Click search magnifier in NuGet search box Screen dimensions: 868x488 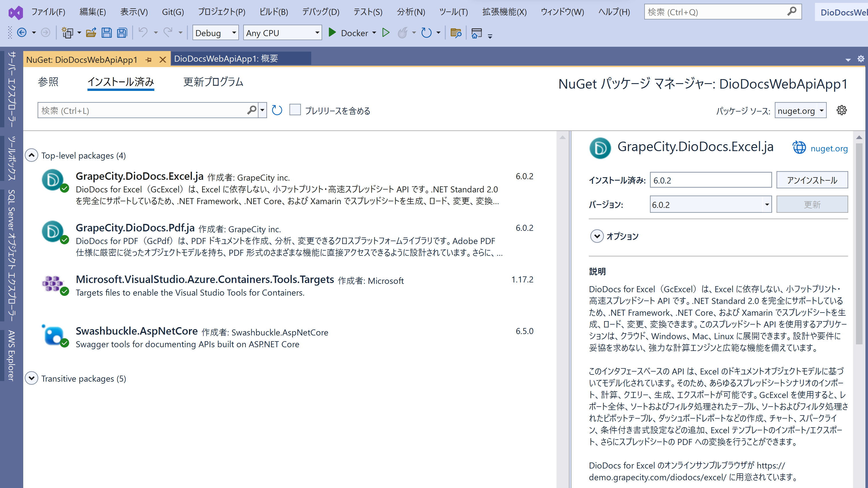pos(252,110)
